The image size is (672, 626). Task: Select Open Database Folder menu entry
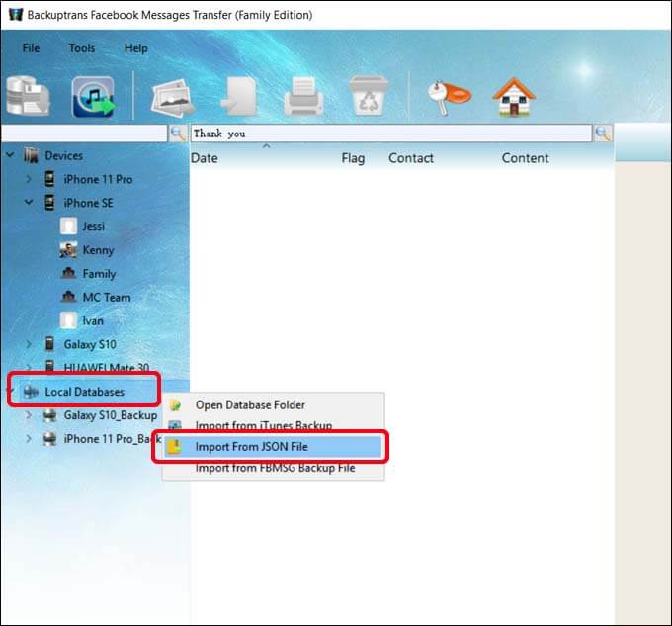(249, 404)
